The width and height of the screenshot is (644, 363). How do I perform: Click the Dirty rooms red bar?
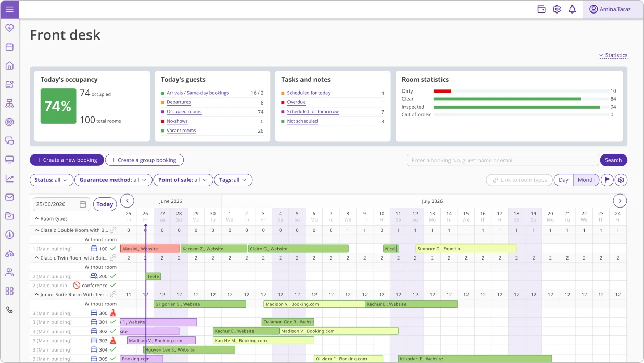[x=442, y=91]
